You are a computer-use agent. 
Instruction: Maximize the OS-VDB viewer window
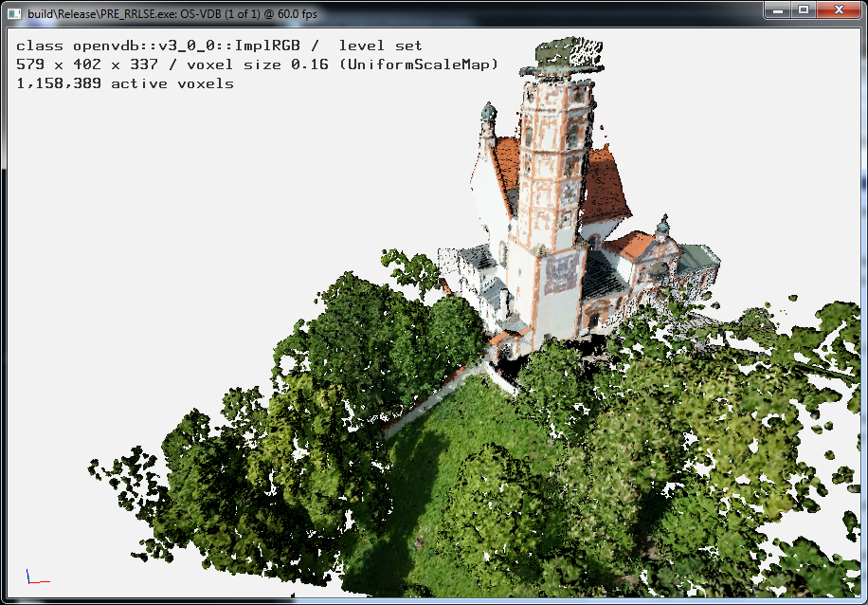tap(804, 10)
